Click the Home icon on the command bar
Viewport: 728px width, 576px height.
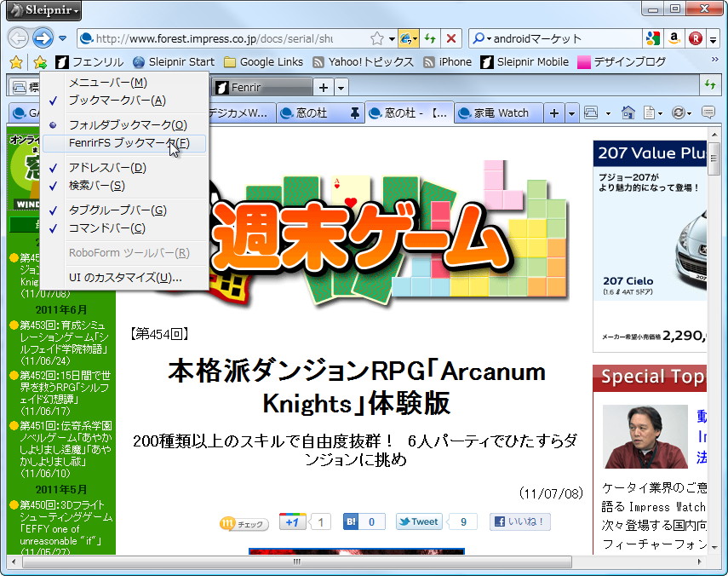[627, 112]
